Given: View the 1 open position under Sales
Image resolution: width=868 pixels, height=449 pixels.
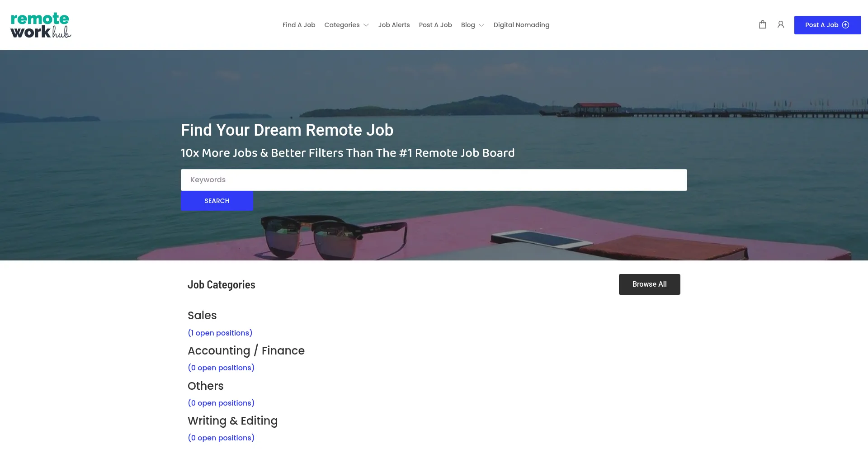Looking at the screenshot, I should (x=220, y=333).
